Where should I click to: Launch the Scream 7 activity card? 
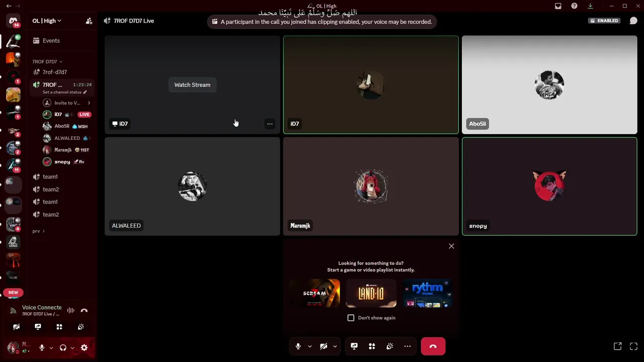coord(314,293)
